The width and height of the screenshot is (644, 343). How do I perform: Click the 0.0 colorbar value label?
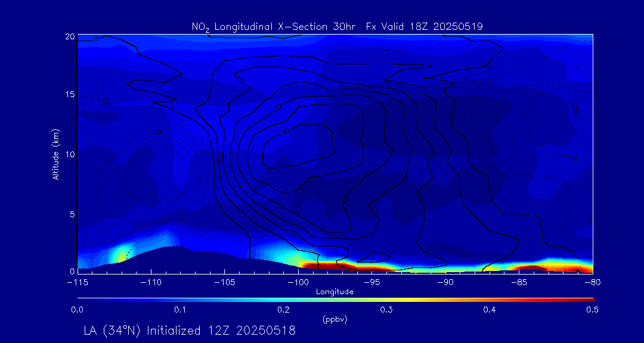pos(77,310)
